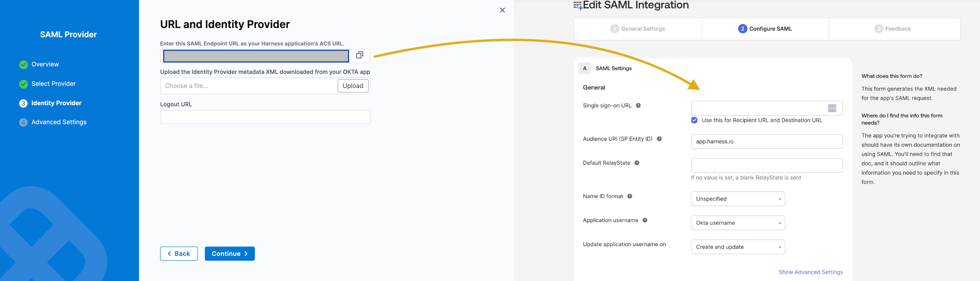Switch to General Settings step tab
This screenshot has height=281, width=980.
[637, 29]
